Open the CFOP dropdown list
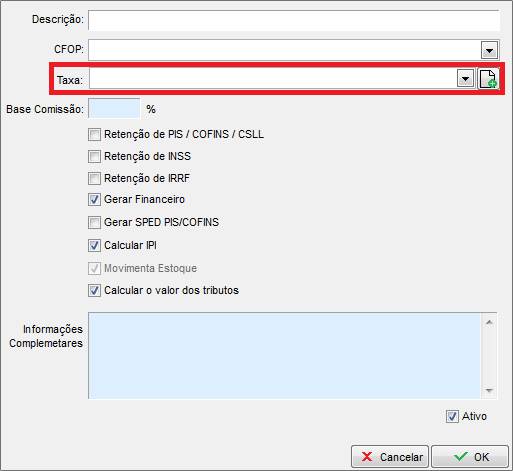 (x=489, y=50)
